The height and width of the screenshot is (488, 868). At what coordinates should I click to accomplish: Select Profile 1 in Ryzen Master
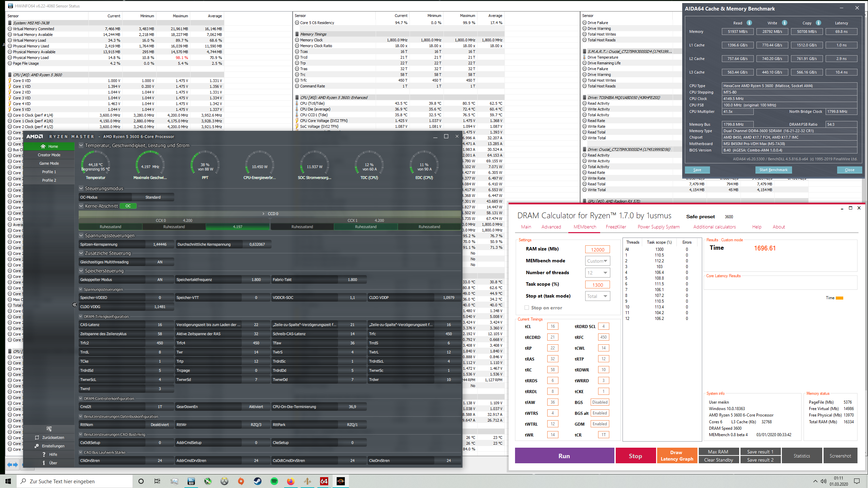(x=49, y=172)
